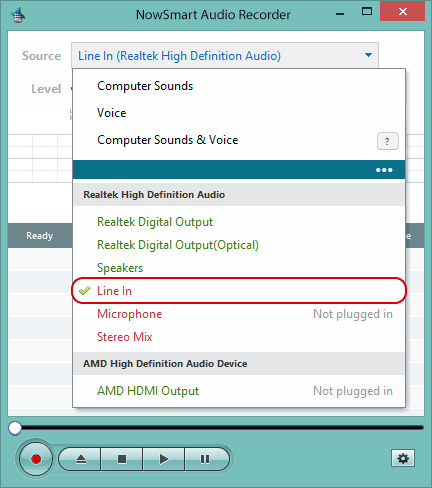
Task: Click the Source combo box showing Line In
Action: [225, 55]
